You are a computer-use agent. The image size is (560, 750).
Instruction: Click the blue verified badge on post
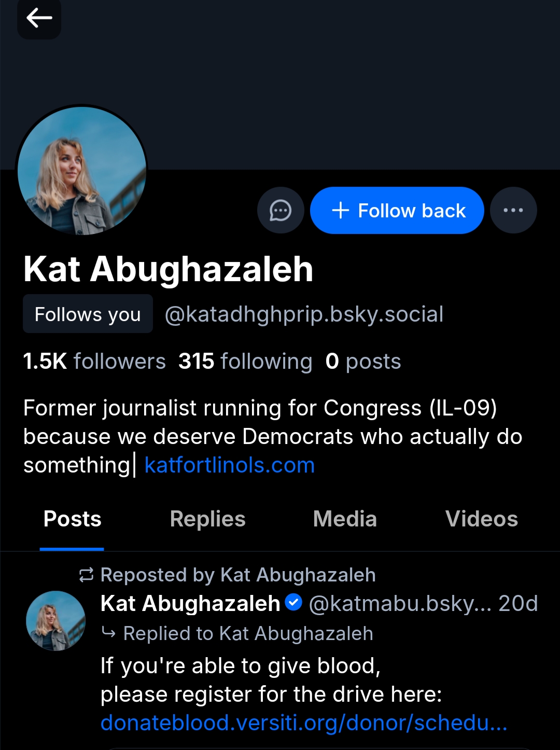[x=294, y=603]
